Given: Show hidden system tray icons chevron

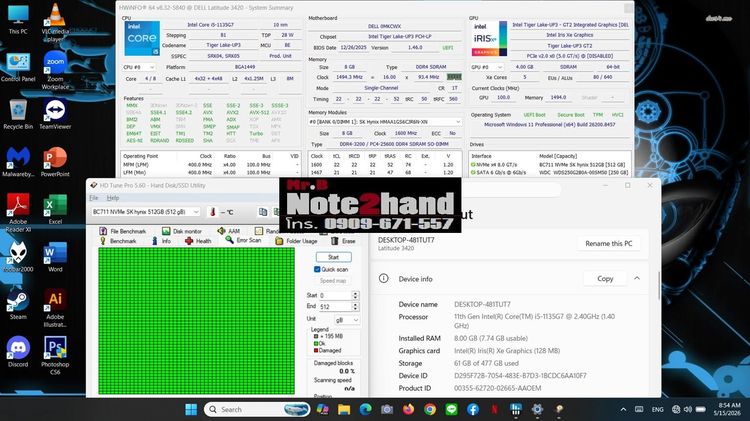Looking at the screenshot, I should [623, 410].
